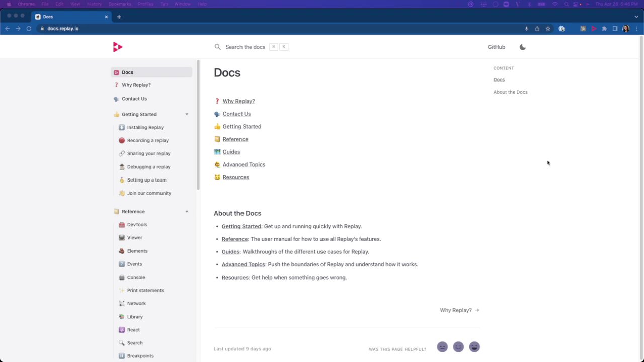Image resolution: width=644 pixels, height=362 pixels.
Task: Click the Network satellite icon
Action: (122, 304)
